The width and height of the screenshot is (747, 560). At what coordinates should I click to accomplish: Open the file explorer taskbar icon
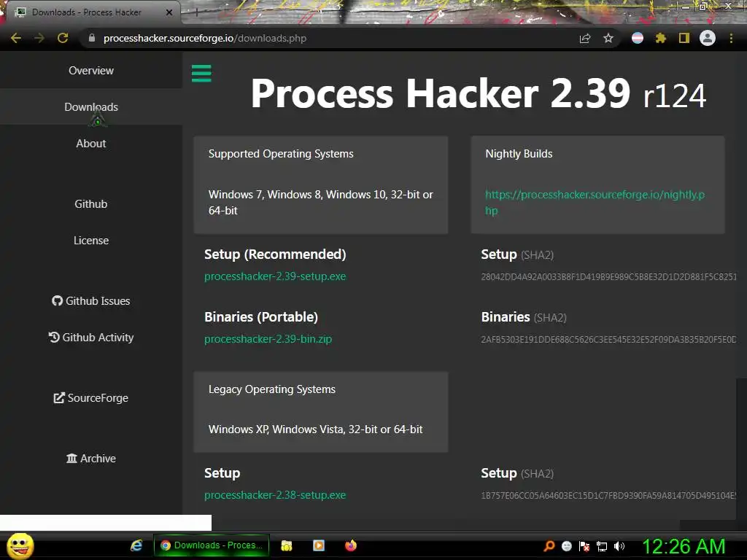286,545
